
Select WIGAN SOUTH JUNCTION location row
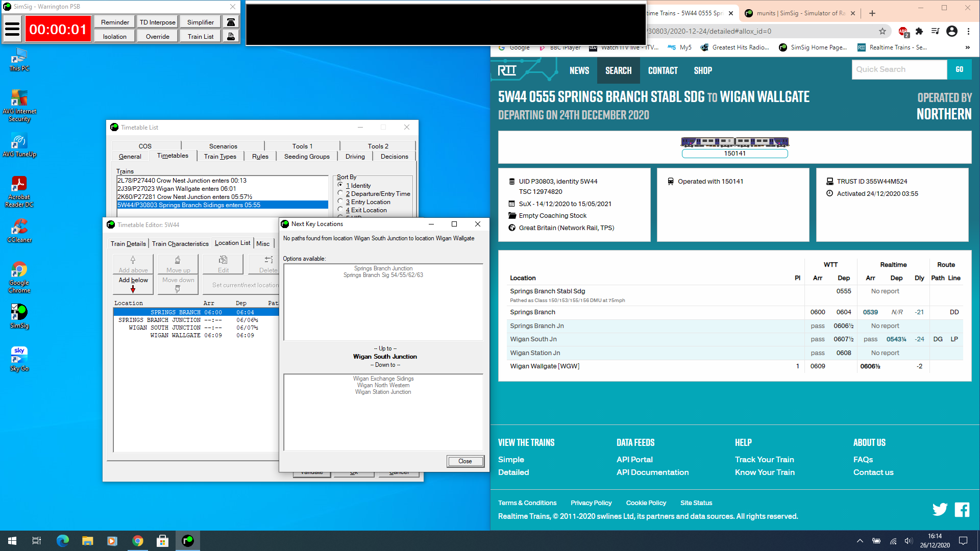point(196,328)
